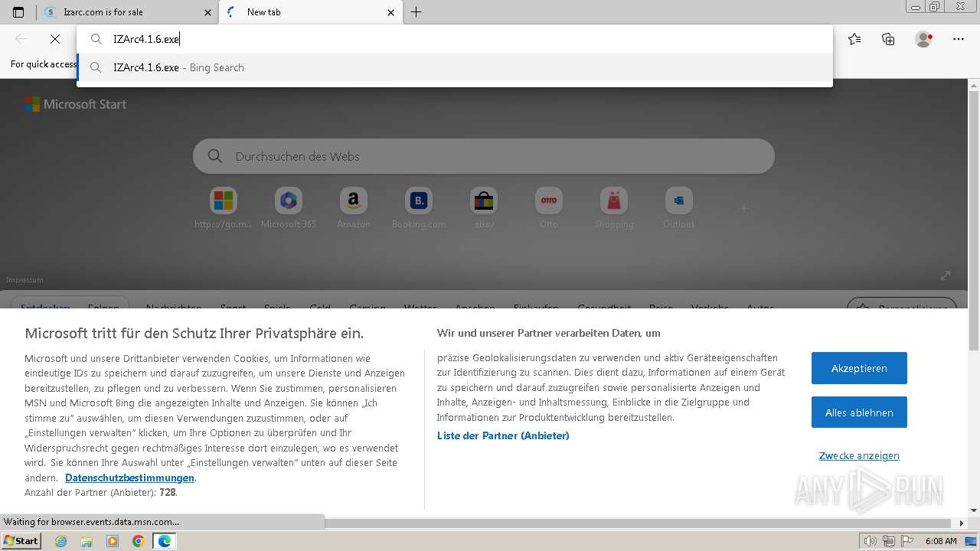Open the Outlook quick link
Viewport: 980px width, 551px height.
click(x=679, y=208)
